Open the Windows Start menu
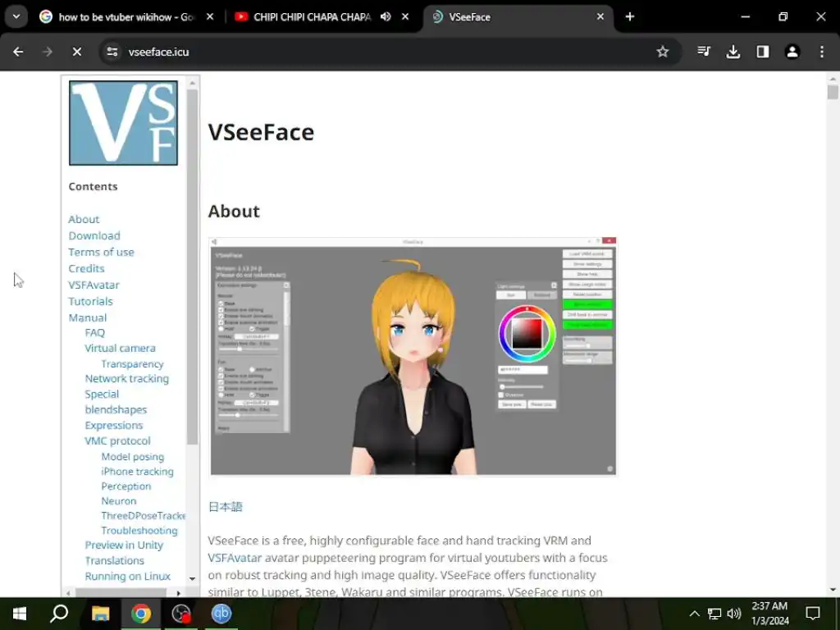Screen dimensions: 840x630 point(20,614)
